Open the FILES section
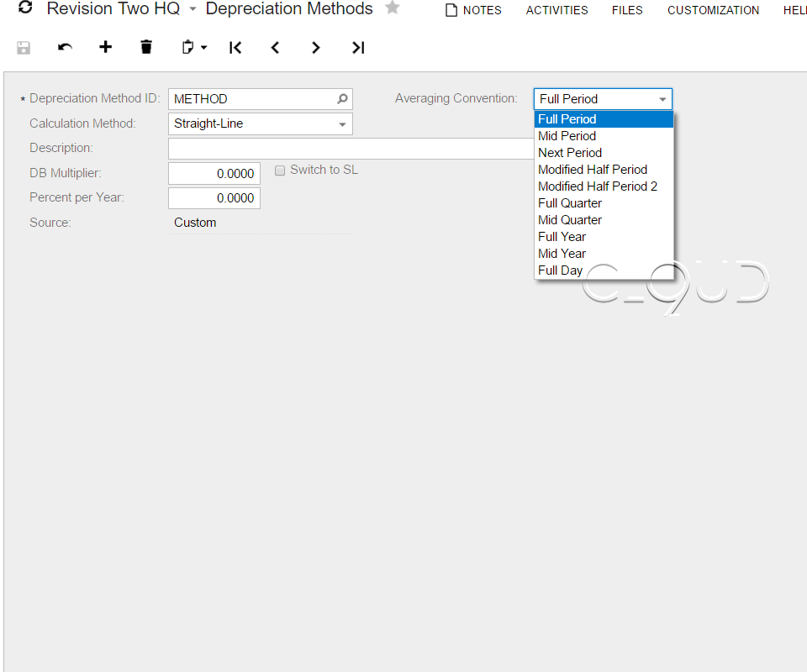807x672 pixels. [x=627, y=10]
